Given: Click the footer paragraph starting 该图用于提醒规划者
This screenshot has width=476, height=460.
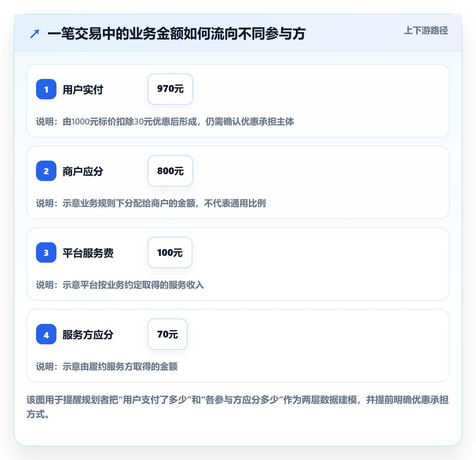Looking at the screenshot, I should (238, 407).
